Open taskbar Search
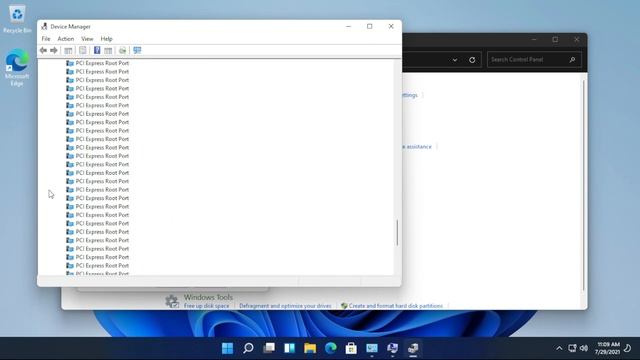This screenshot has height=360, width=640. click(x=248, y=348)
